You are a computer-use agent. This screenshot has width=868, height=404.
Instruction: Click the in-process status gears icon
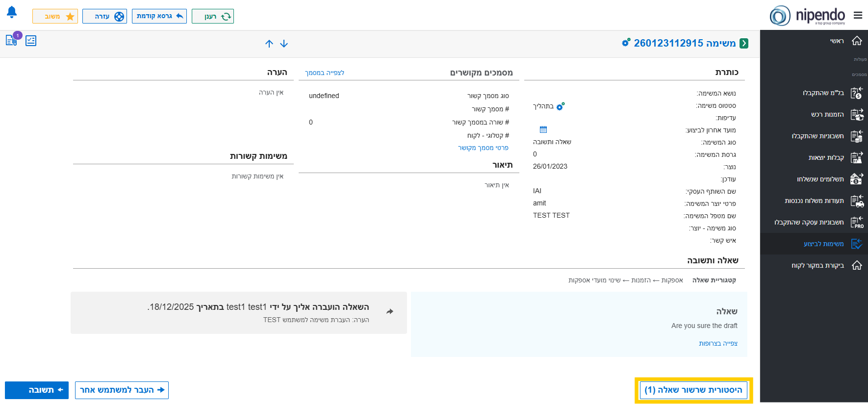[x=561, y=106]
